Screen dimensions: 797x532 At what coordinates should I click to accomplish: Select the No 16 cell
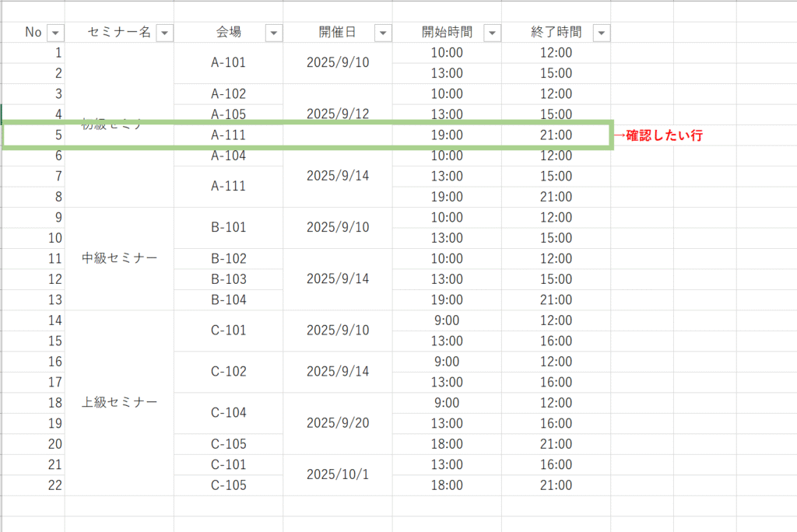pyautogui.click(x=33, y=362)
